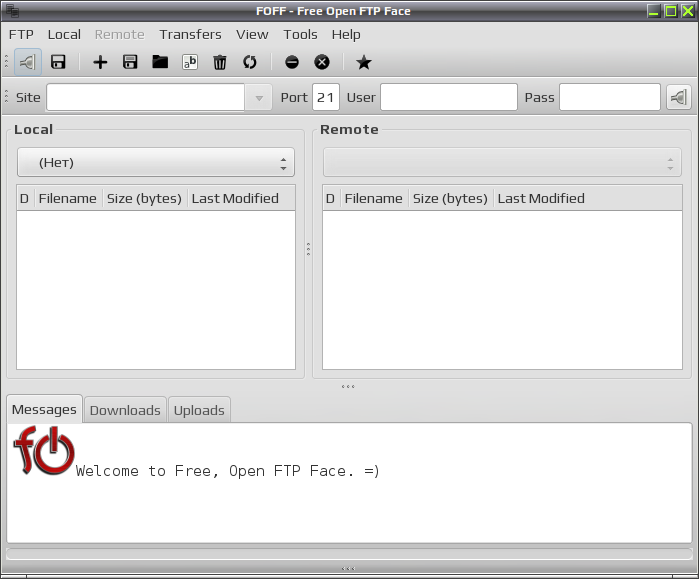
Task: Click the window icon in title bar
Action: tap(12, 11)
